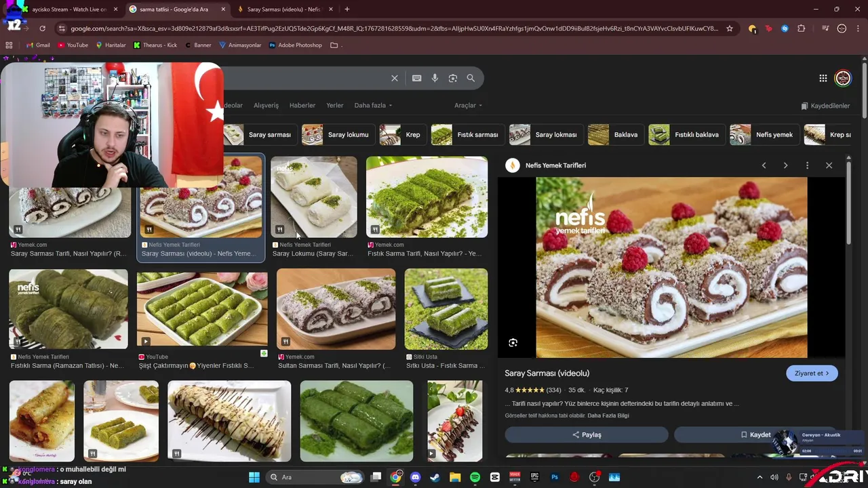Viewport: 868px width, 488px height.
Task: Open the Animasyonlar bookmark
Action: pos(240,45)
